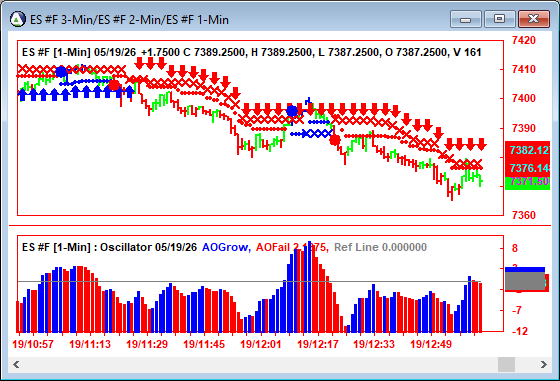Click the 19/11:13 time axis label
Screen dimensions: 560x381
click(90, 344)
